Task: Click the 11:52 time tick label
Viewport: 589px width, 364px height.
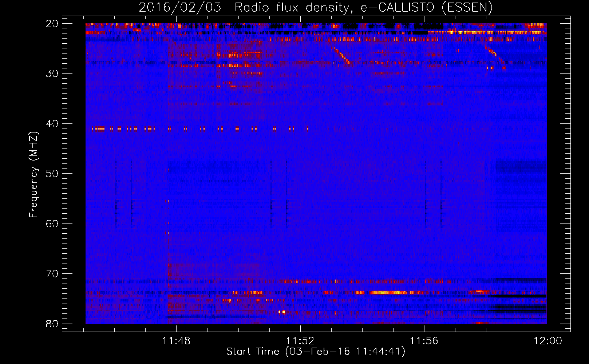Action: 300,341
